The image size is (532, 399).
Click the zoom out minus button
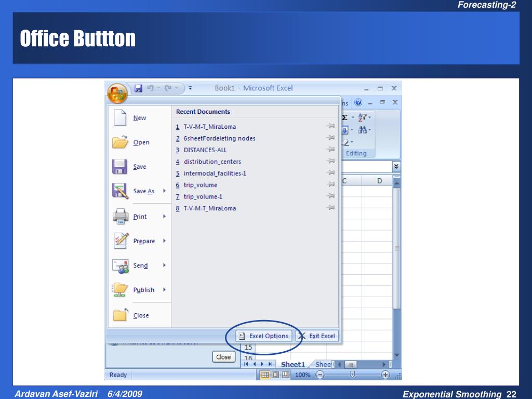320,375
